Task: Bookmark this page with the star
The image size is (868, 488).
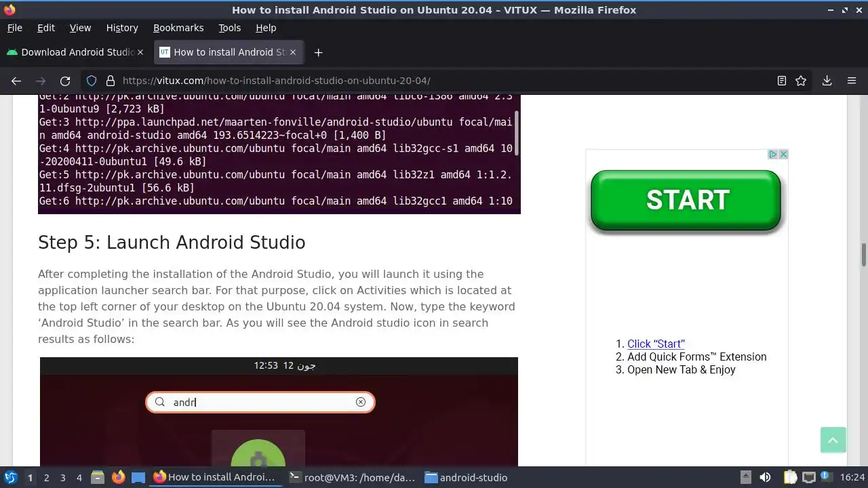Action: 801,81
